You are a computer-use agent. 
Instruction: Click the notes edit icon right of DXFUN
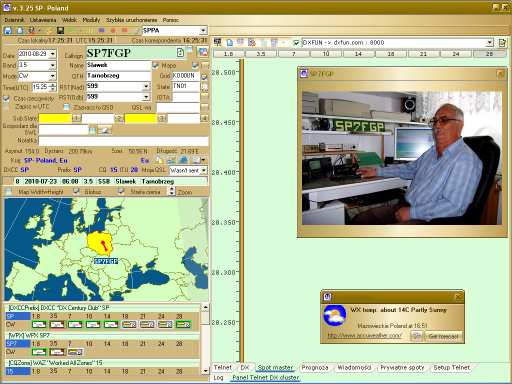coord(502,43)
